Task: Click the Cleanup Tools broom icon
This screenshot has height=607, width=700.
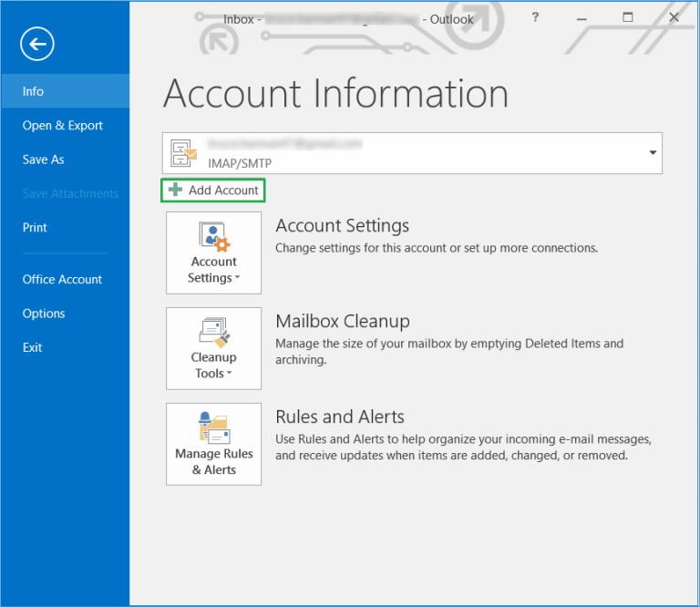Action: [x=214, y=333]
